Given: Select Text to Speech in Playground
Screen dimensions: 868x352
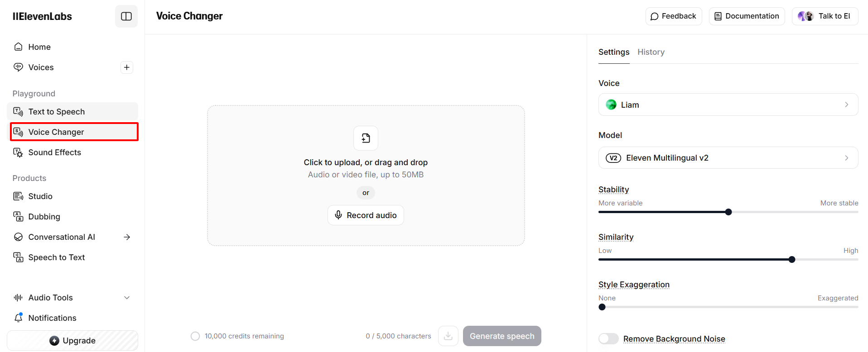Looking at the screenshot, I should tap(56, 112).
